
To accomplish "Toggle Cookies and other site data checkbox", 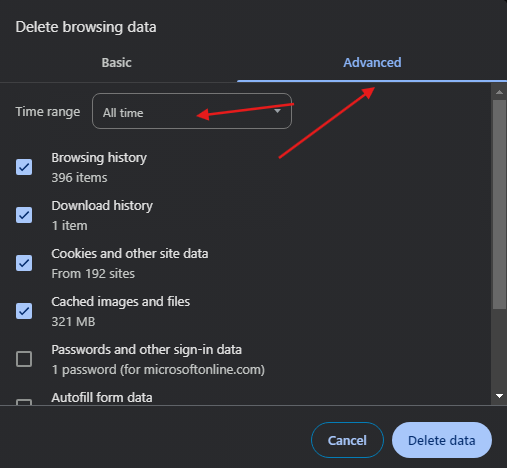I will (x=24, y=263).
